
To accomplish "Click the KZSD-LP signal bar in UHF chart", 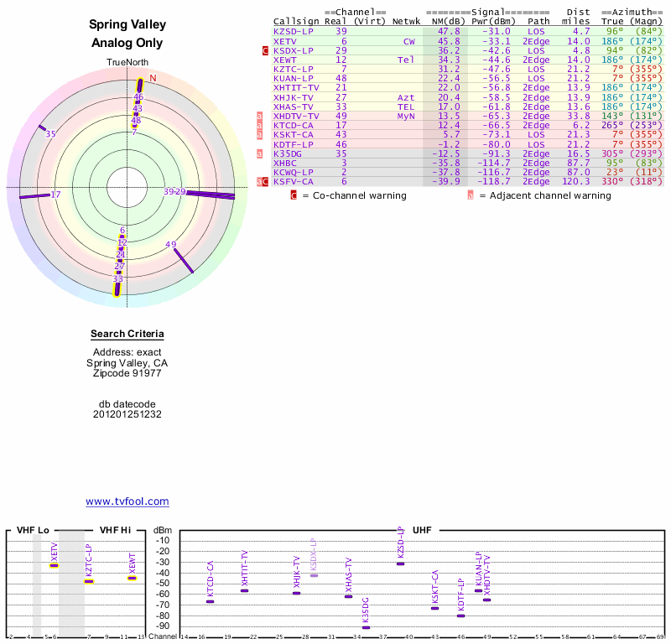I will coord(401,563).
